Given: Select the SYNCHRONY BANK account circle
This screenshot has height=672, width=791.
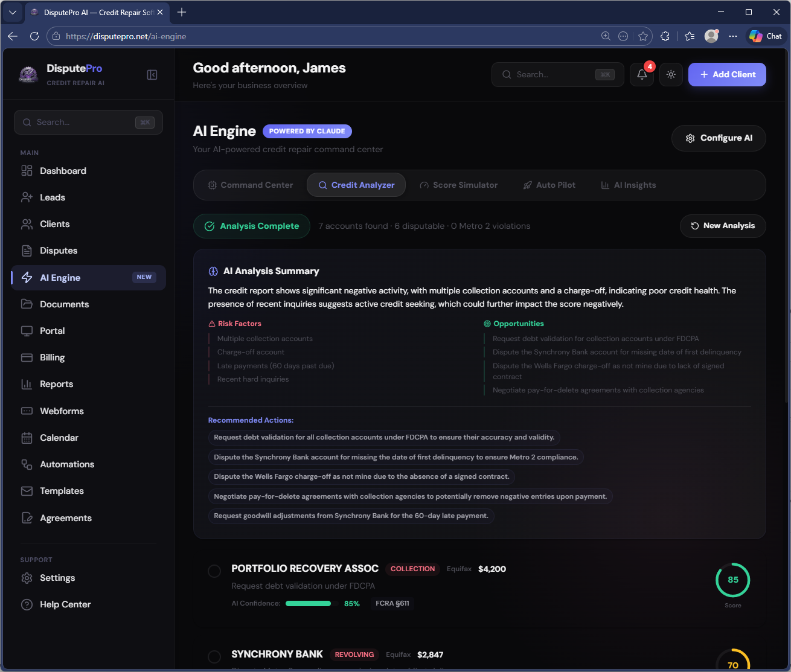Looking at the screenshot, I should coord(214,656).
